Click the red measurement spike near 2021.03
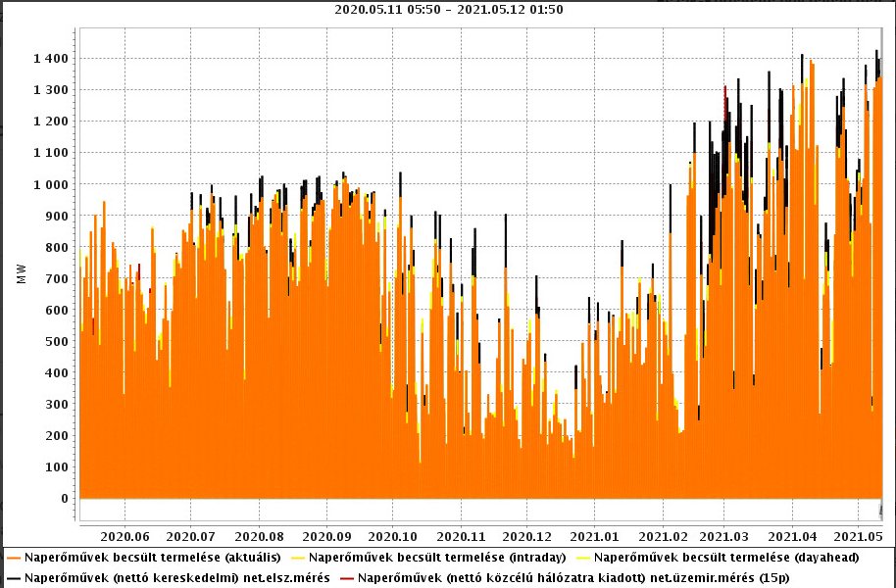 pos(725,103)
